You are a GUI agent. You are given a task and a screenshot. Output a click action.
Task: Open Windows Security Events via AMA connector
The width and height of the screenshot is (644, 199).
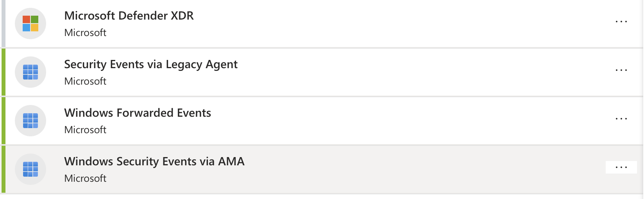(154, 161)
